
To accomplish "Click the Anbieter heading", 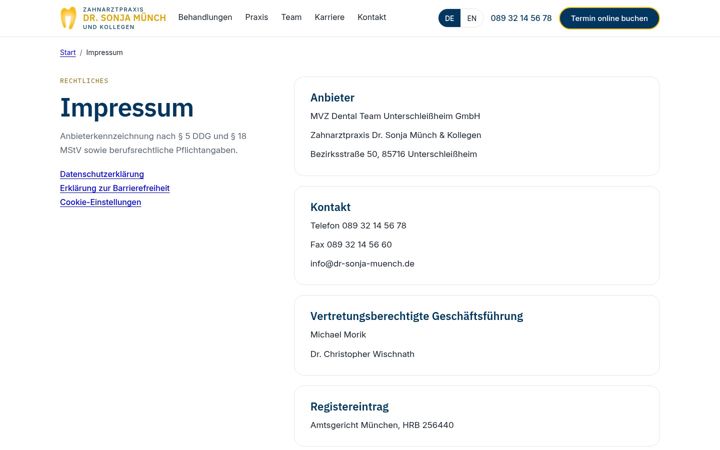I will pyautogui.click(x=332, y=98).
